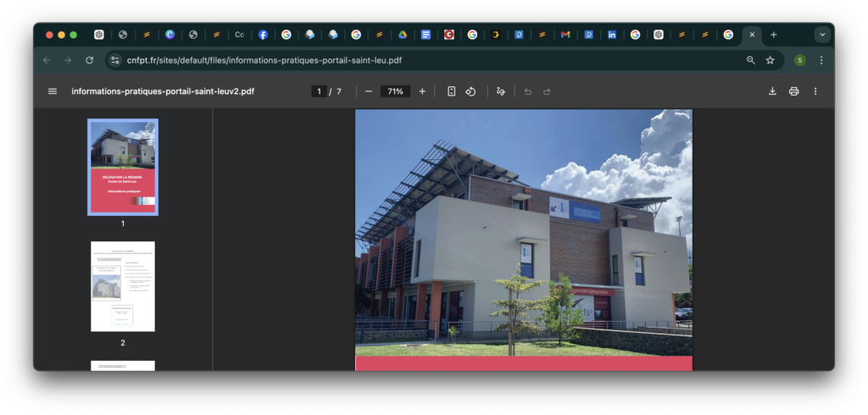Switch to the Facebook tab
Screen dimensions: 868x415
(263, 35)
